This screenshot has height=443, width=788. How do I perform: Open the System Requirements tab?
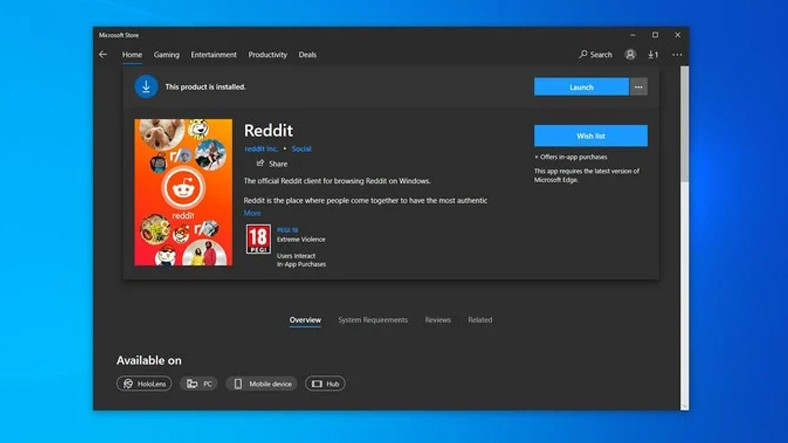click(x=373, y=320)
